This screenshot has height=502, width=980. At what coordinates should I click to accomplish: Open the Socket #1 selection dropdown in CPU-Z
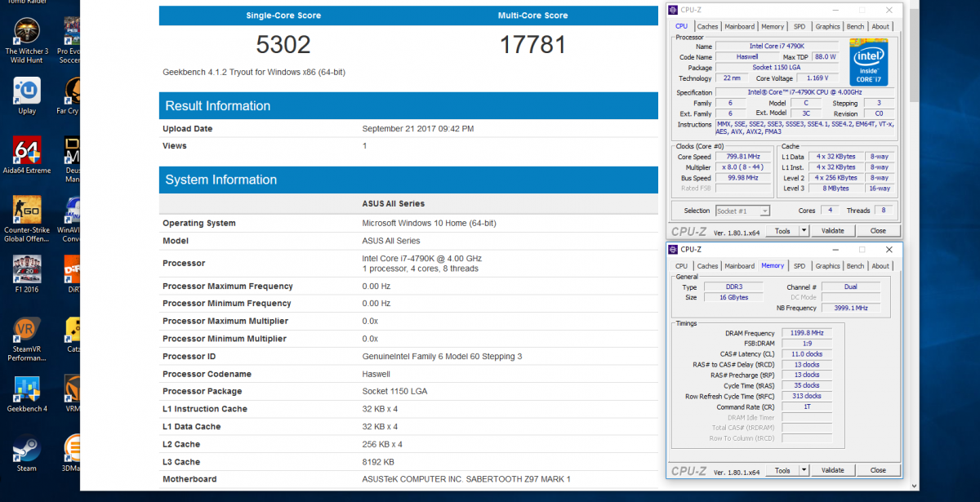742,211
